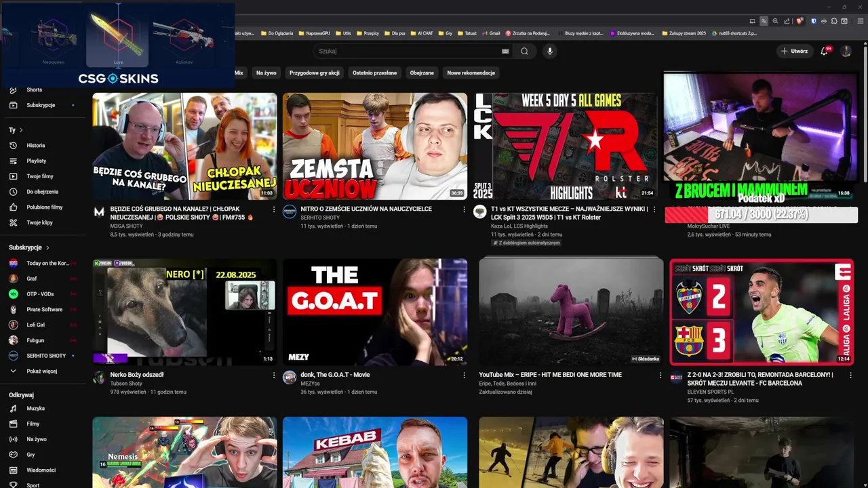The width and height of the screenshot is (868, 488).
Task: Start voice search with the microphone
Action: (x=550, y=51)
